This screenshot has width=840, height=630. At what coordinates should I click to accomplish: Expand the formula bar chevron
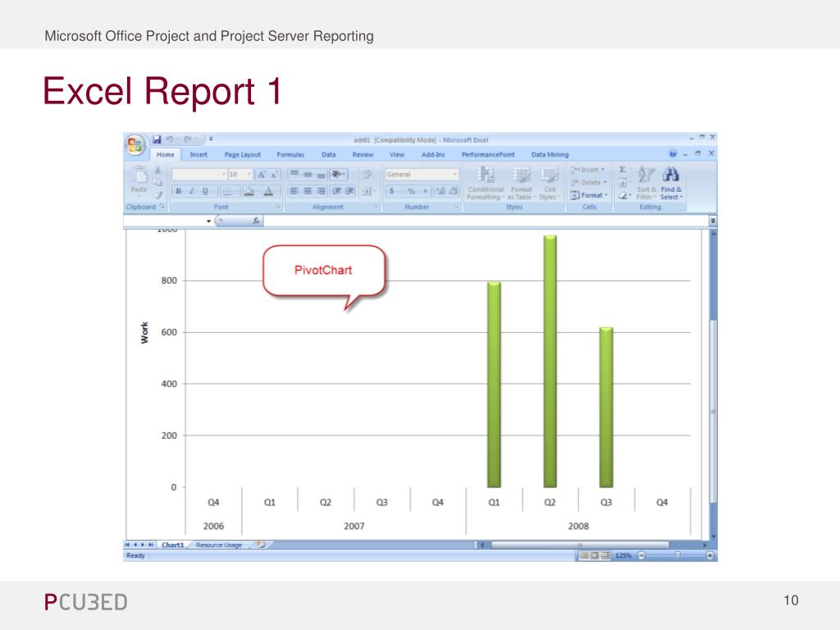pos(713,221)
